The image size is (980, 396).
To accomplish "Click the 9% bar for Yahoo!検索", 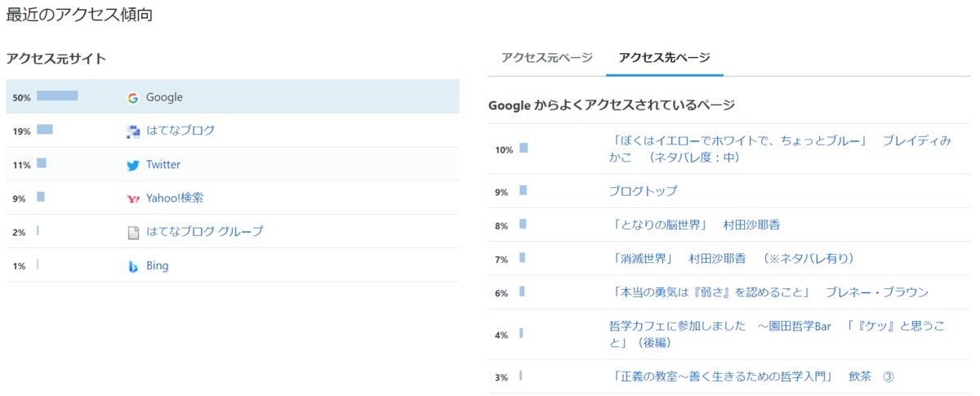I will click(41, 197).
